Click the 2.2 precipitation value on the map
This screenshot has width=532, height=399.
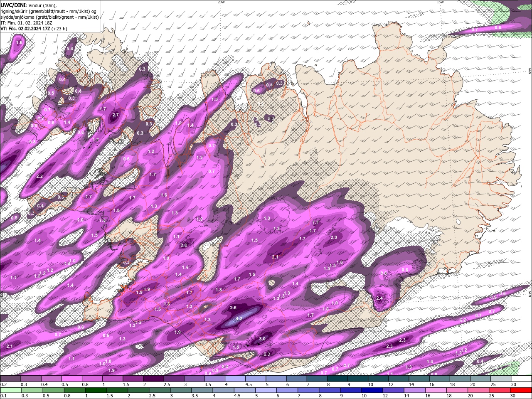tap(40, 176)
